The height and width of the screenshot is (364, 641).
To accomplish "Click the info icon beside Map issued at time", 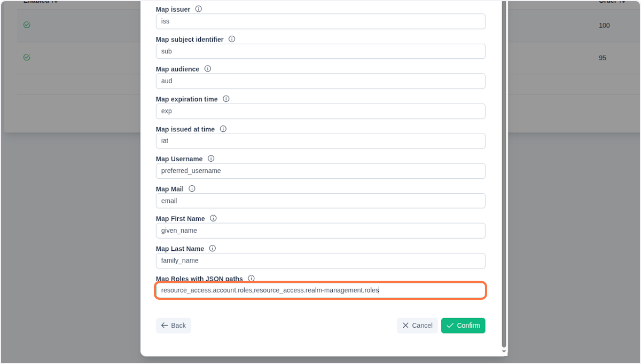I will click(x=223, y=129).
